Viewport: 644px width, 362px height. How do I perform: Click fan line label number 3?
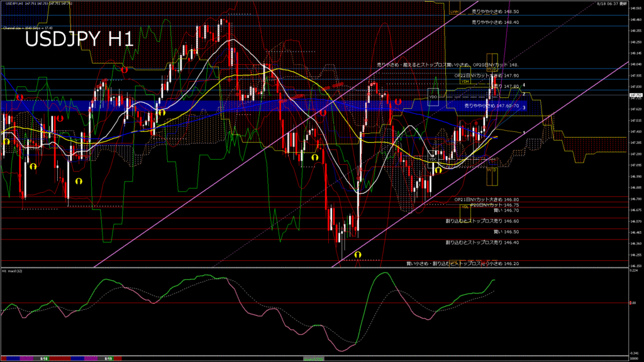pos(524,108)
